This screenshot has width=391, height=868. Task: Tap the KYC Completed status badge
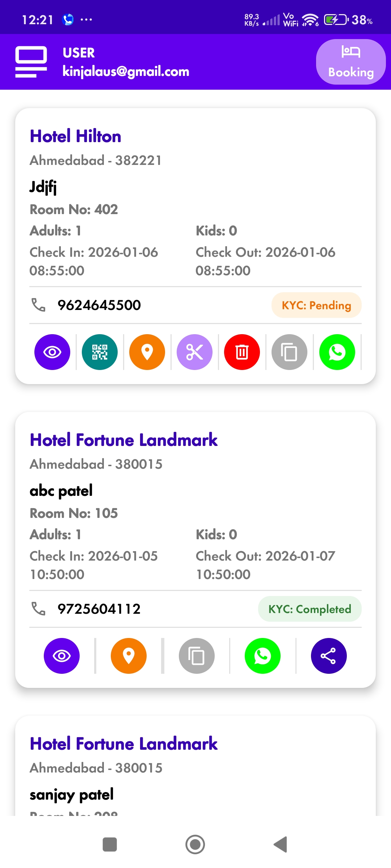[x=310, y=609]
